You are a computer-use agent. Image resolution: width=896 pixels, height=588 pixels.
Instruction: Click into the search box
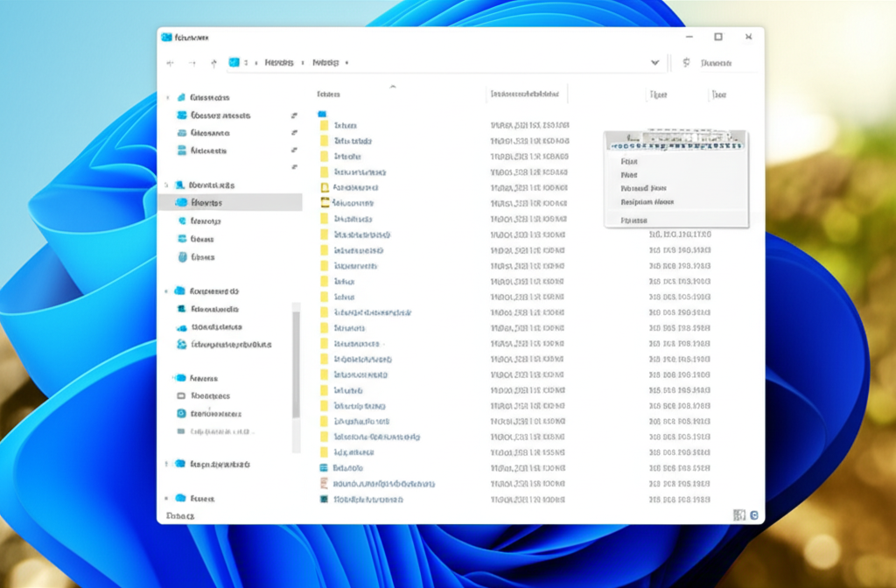726,63
